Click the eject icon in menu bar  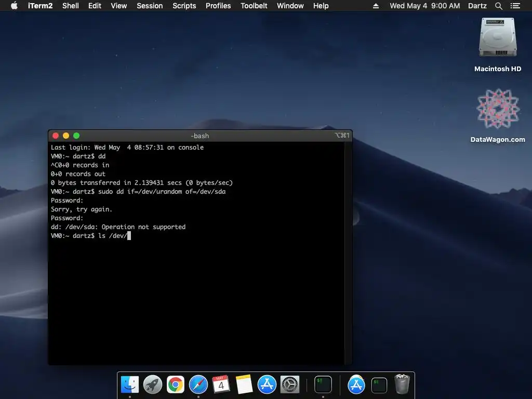(x=376, y=6)
